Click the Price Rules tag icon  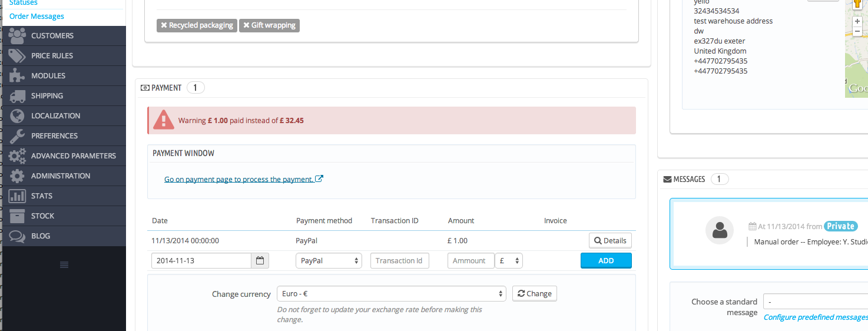point(17,56)
